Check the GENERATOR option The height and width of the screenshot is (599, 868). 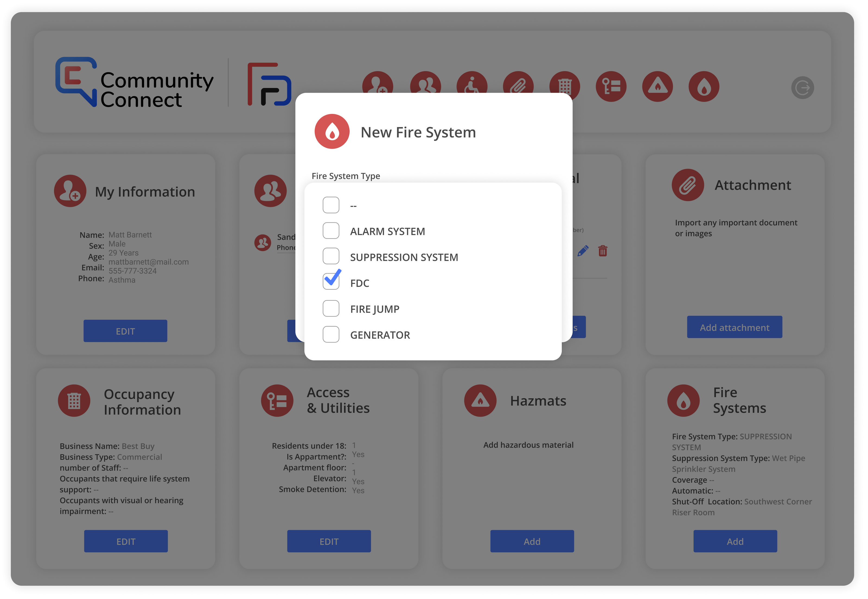click(331, 334)
